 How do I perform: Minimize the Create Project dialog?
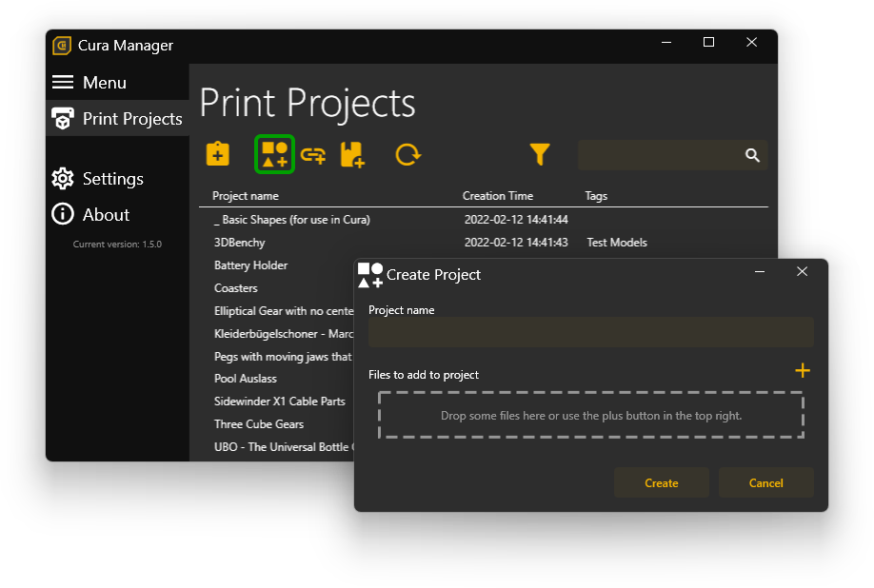pyautogui.click(x=759, y=272)
